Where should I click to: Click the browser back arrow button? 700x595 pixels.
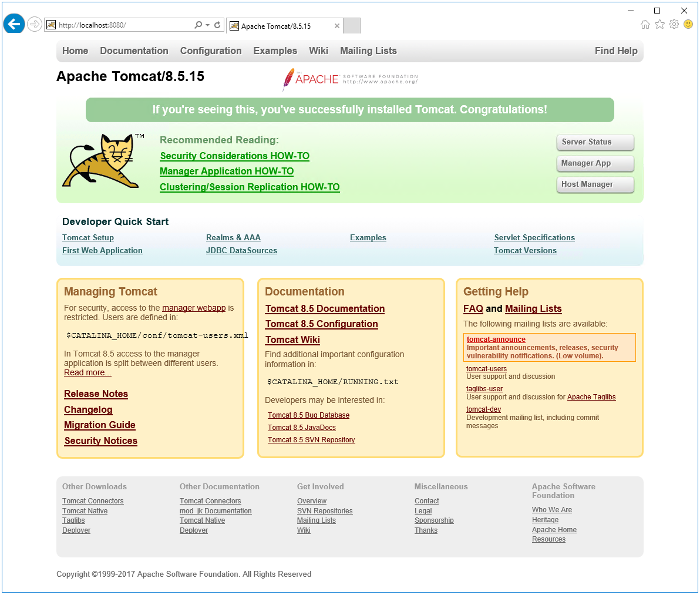[x=14, y=23]
